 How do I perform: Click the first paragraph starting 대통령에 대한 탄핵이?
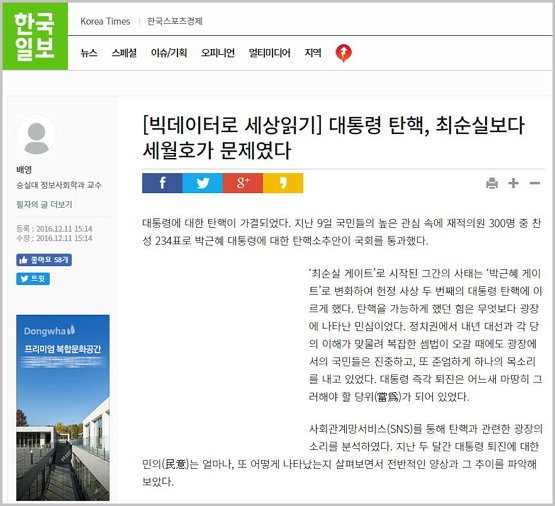(342, 232)
